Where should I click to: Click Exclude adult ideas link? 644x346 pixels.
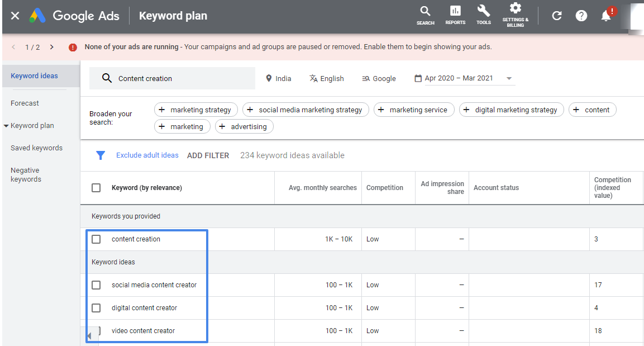pyautogui.click(x=147, y=155)
